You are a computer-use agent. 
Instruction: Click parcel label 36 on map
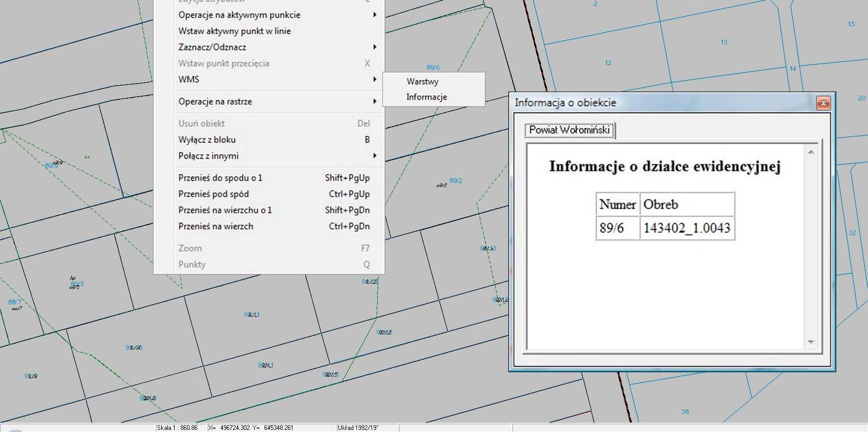point(685,412)
